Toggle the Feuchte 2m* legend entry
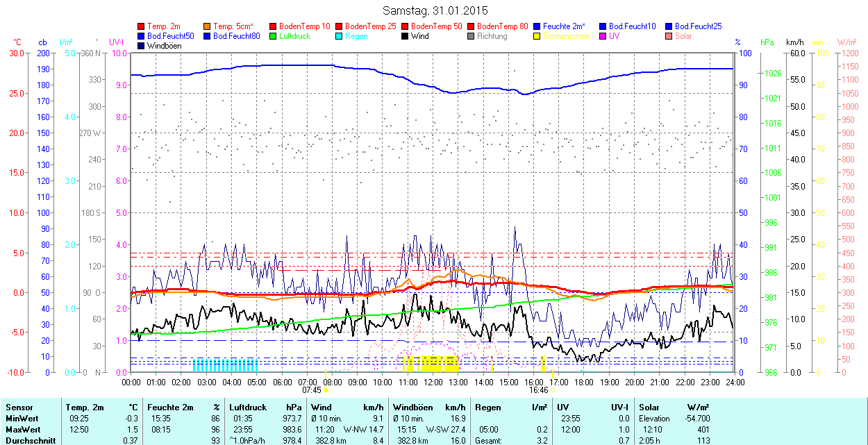Screen dimensions: 868x445 (564, 26)
